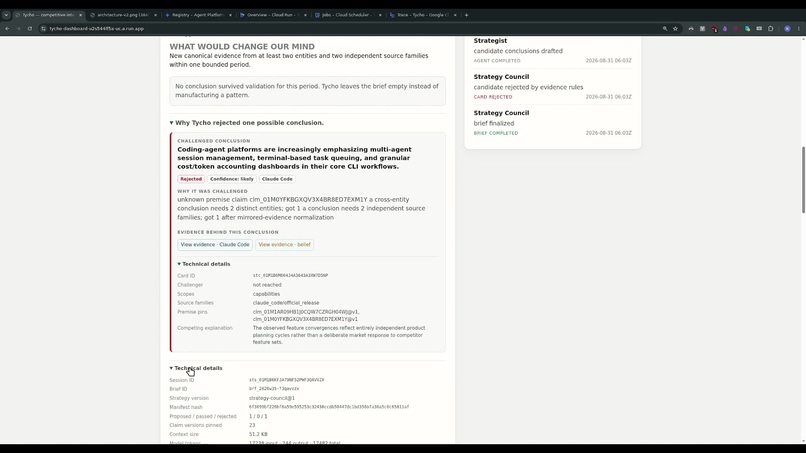Open View evidence · Claude Code
The height and width of the screenshot is (453, 806).
coord(215,245)
